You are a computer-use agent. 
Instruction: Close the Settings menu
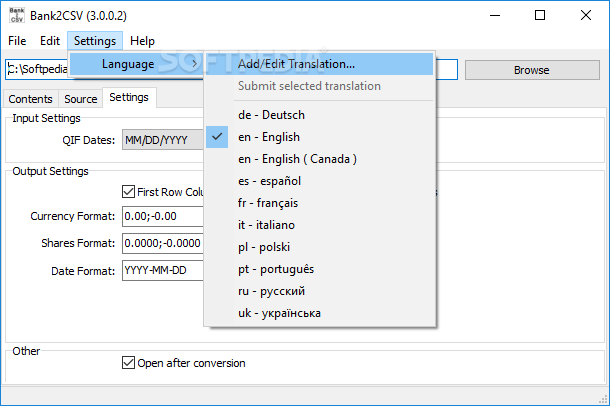(x=95, y=41)
